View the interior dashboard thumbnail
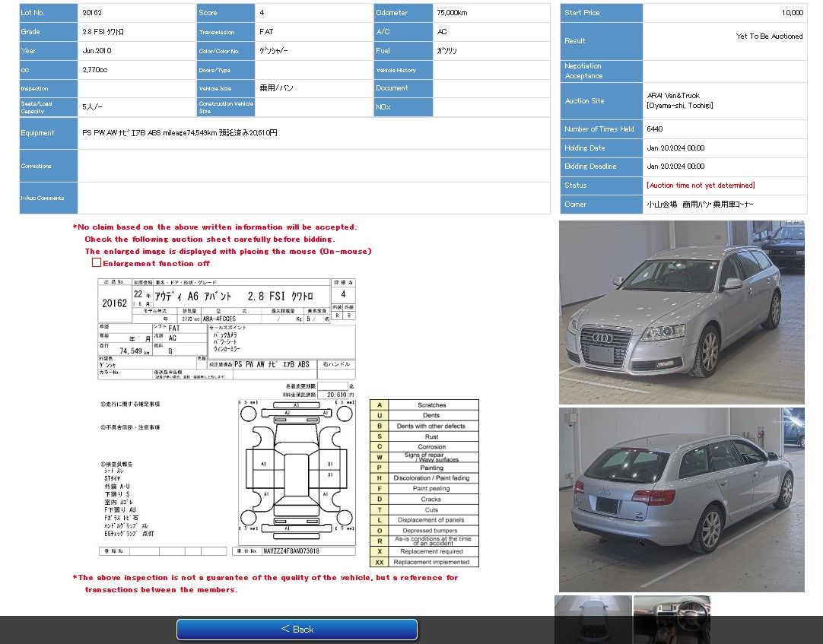The width and height of the screenshot is (823, 644). coord(672,620)
